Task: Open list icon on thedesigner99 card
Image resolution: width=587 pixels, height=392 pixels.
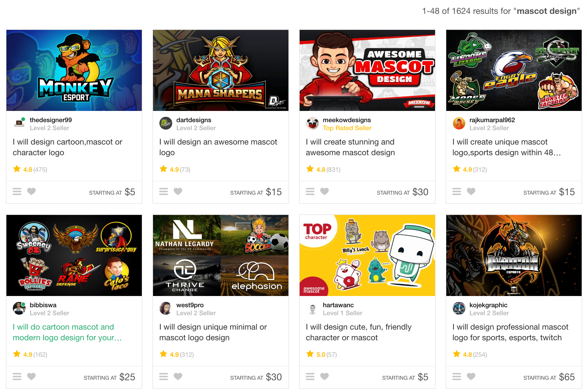Action: click(x=17, y=191)
